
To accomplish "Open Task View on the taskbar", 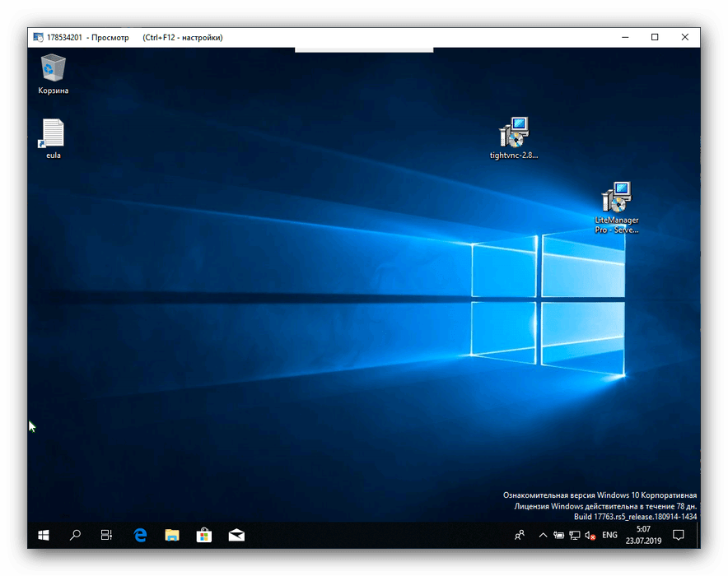I will pos(107,535).
